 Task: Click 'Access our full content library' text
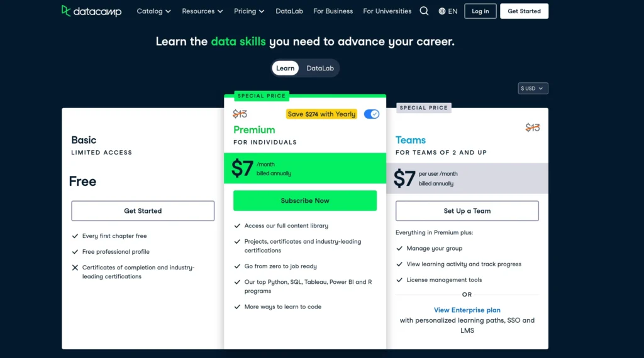286,225
